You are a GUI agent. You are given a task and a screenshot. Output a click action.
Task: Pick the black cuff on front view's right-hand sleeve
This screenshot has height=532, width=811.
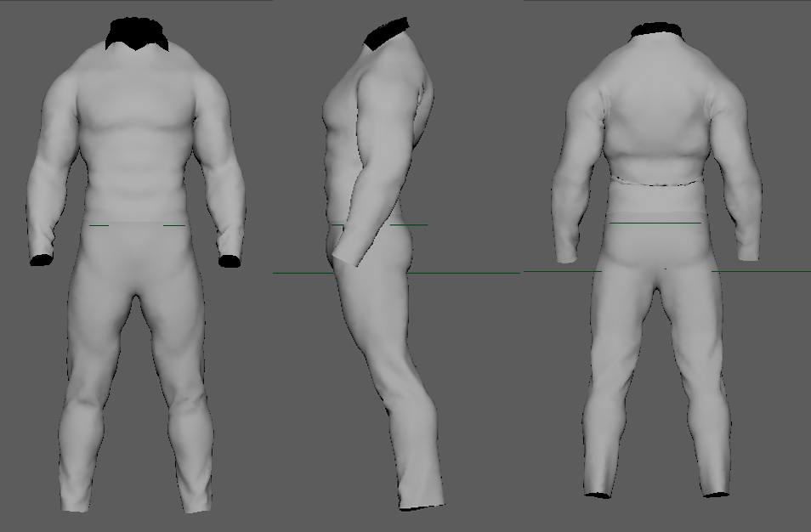229,261
